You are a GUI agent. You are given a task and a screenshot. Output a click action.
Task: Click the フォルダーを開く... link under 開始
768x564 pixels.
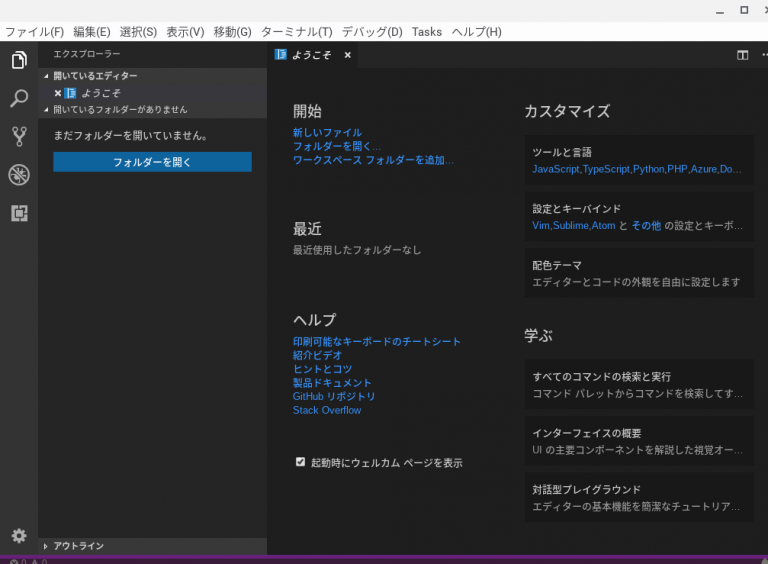tap(336, 146)
